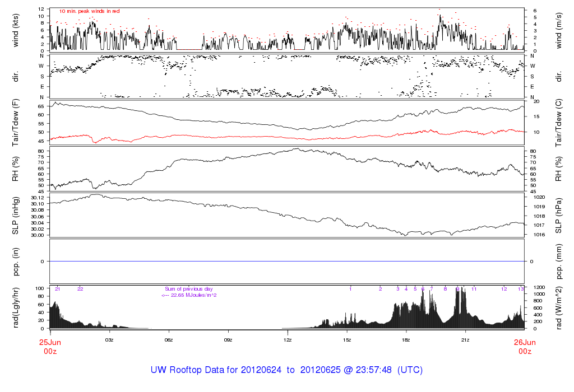This screenshot has height=392, width=574.
Task: Click the '<--- 22.65 MJoules/m^2' value
Action: tap(189, 295)
